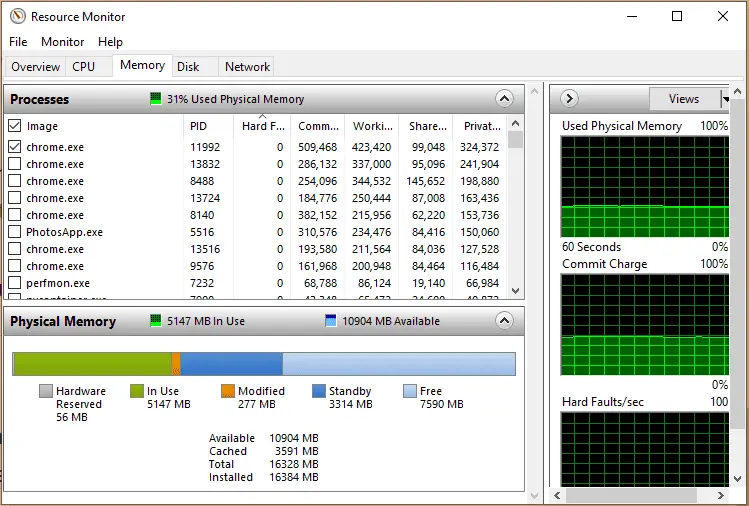Viewport: 749px width, 506px height.
Task: Click the Modified orange legend swatch
Action: point(228,391)
